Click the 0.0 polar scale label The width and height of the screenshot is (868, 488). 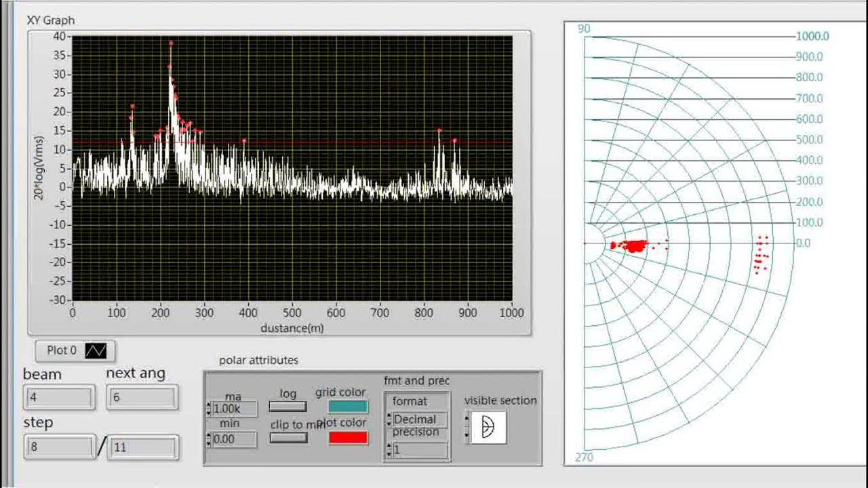pos(803,243)
